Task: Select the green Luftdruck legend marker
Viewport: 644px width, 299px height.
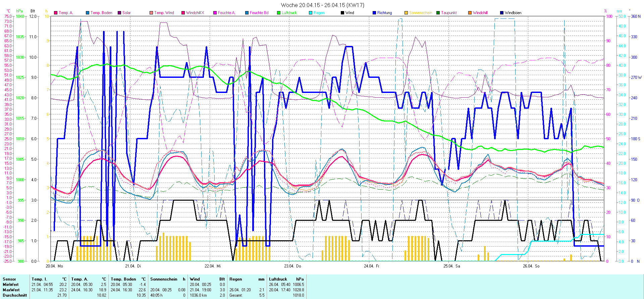Action: click(x=279, y=13)
